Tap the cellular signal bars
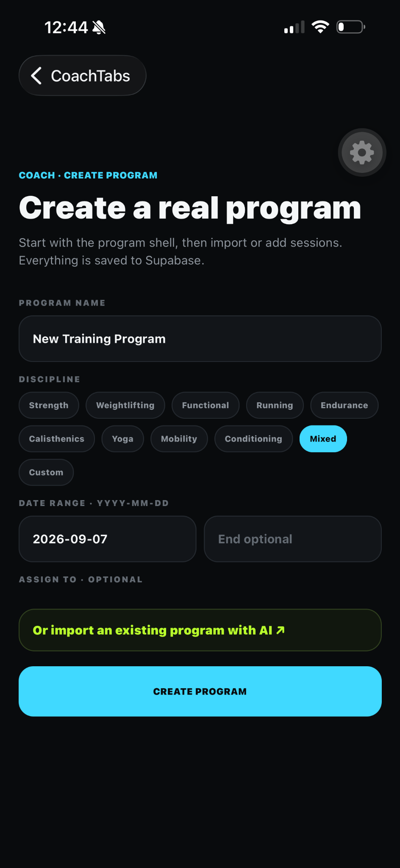This screenshot has width=400, height=868. tap(294, 27)
